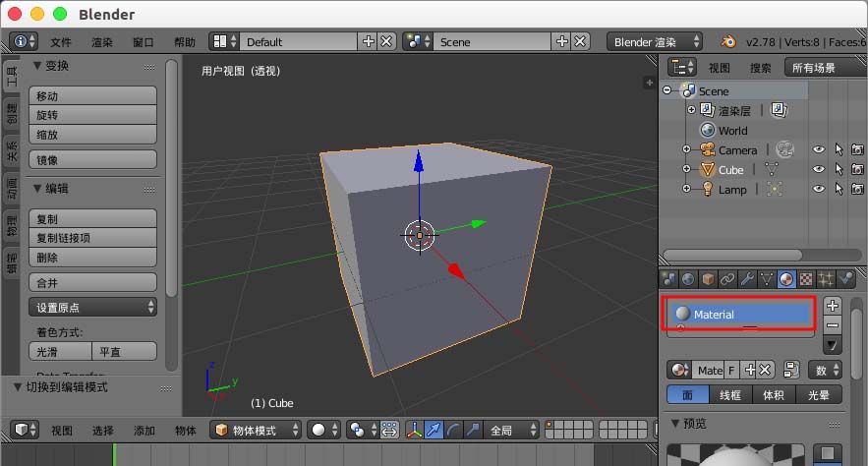Open the 选择 menu
The height and width of the screenshot is (466, 868).
pos(103,430)
